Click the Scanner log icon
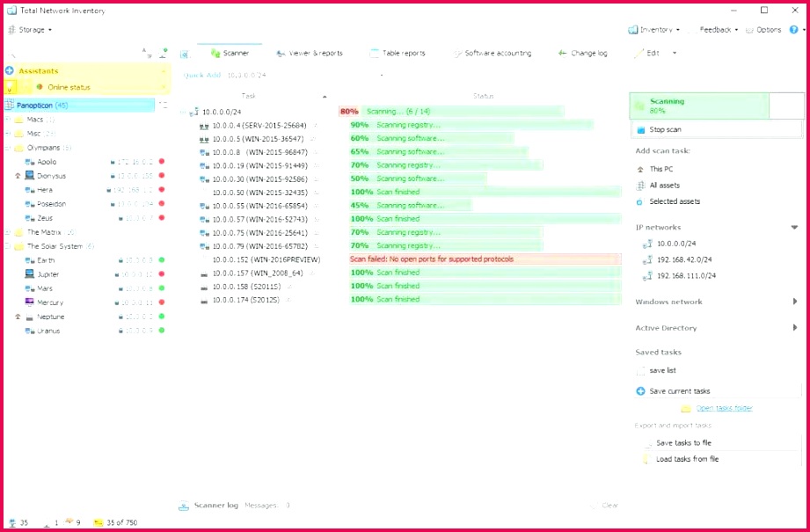 pyautogui.click(x=184, y=506)
